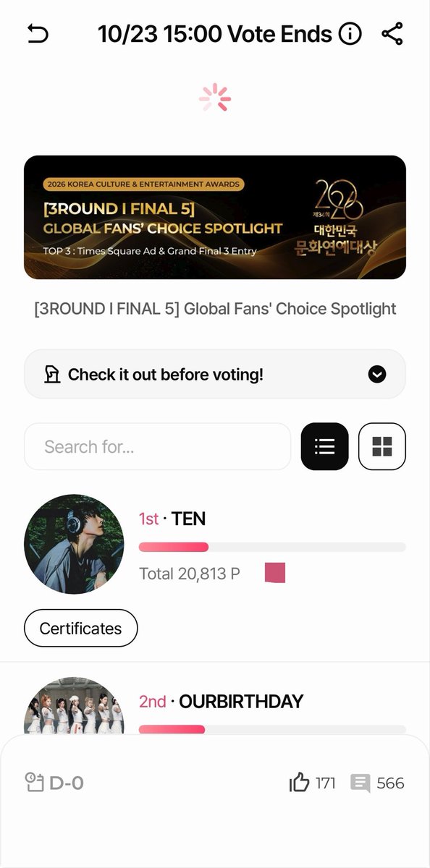This screenshot has height=868, width=430.
Task: Focus the 'Search for...' input field
Action: click(157, 446)
